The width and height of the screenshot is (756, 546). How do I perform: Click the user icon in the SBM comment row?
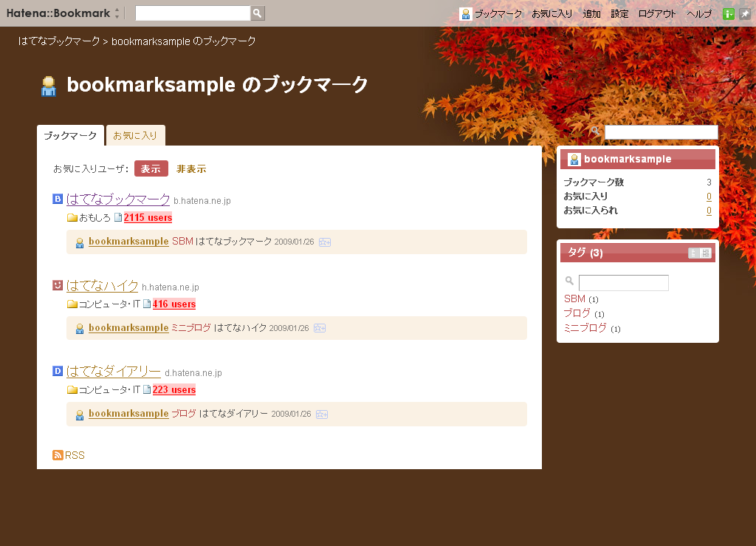point(80,243)
